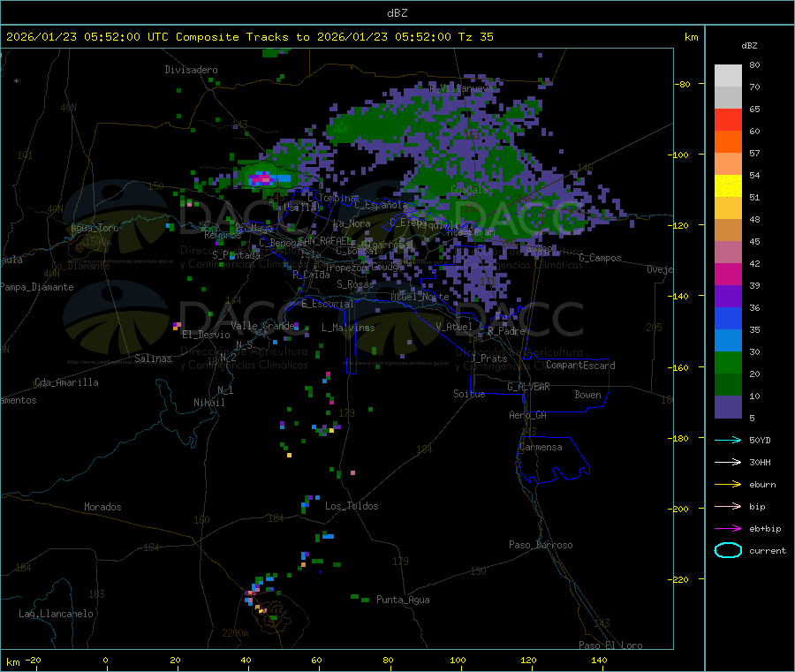Screen dimensions: 795x672
Task: Click the R_Padre map label
Action: click(506, 331)
